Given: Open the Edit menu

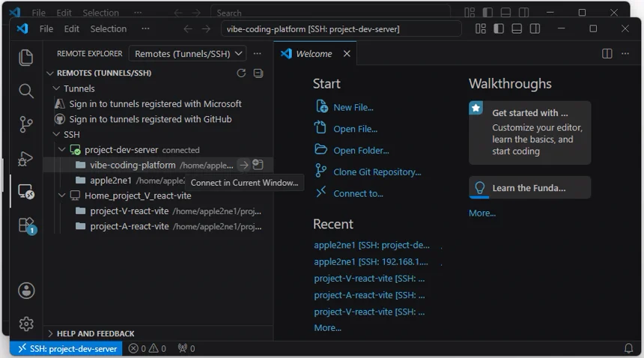Looking at the screenshot, I should (x=71, y=28).
